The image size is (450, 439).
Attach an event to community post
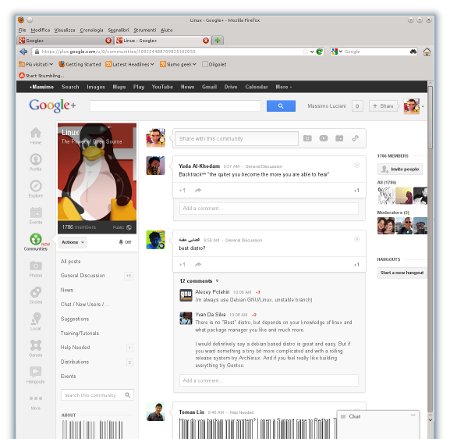(339, 138)
